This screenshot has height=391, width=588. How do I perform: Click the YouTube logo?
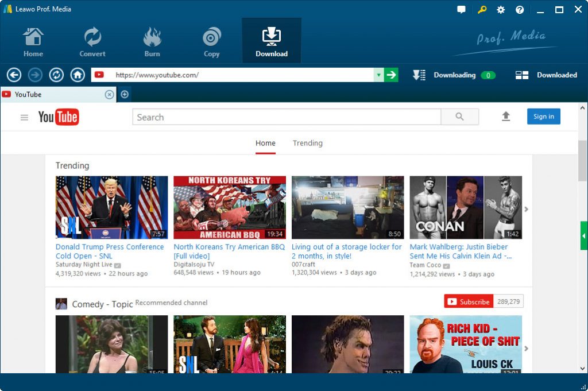click(x=59, y=117)
